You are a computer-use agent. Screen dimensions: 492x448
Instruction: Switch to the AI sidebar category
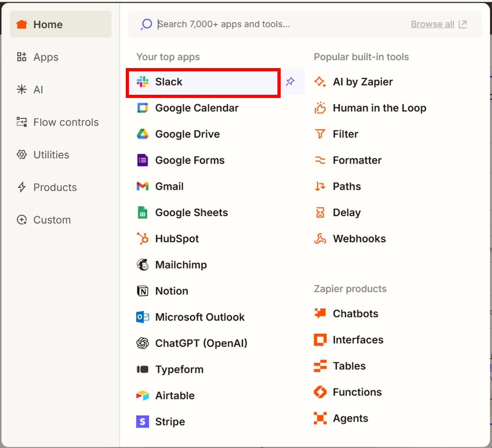tap(38, 90)
